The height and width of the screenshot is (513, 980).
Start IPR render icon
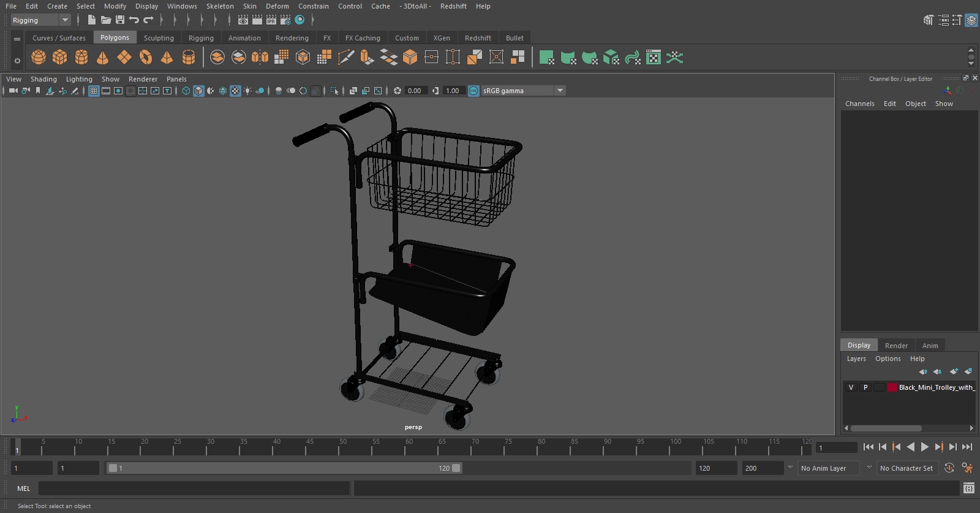tap(271, 20)
